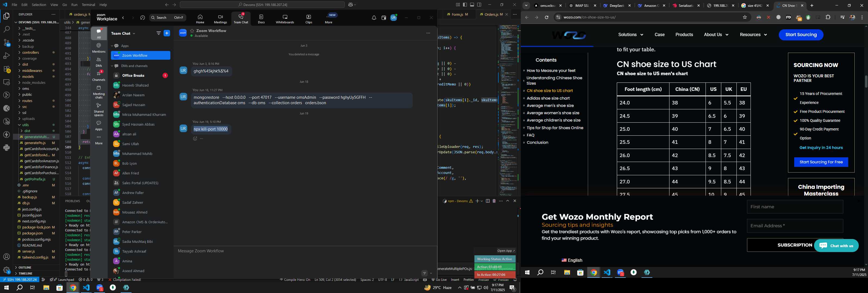
Task: Click Start Sourcing button in Wozo header
Action: coord(801,35)
